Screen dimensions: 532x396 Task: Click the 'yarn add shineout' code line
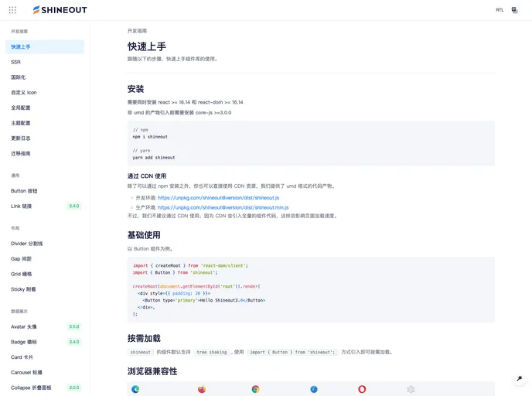click(154, 158)
